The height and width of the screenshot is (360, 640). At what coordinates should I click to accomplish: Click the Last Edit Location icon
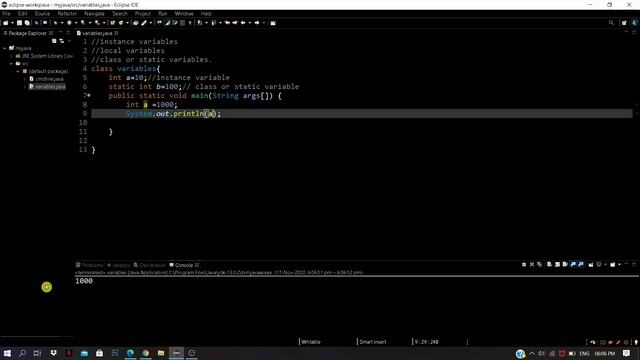click(x=227, y=23)
